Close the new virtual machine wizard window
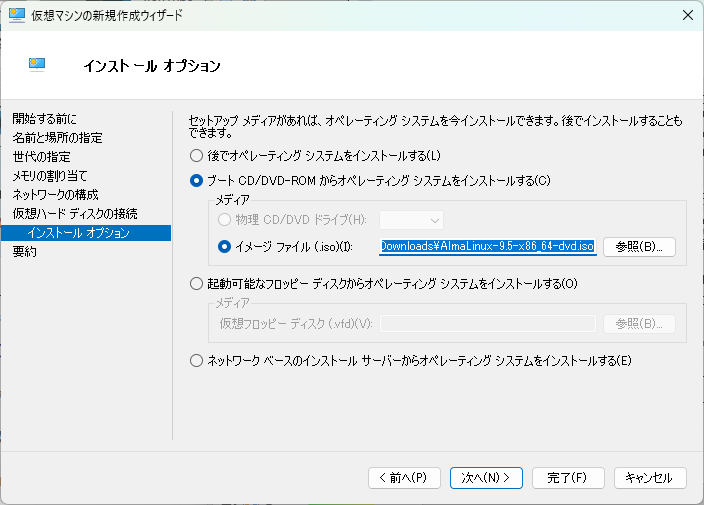 686,15
